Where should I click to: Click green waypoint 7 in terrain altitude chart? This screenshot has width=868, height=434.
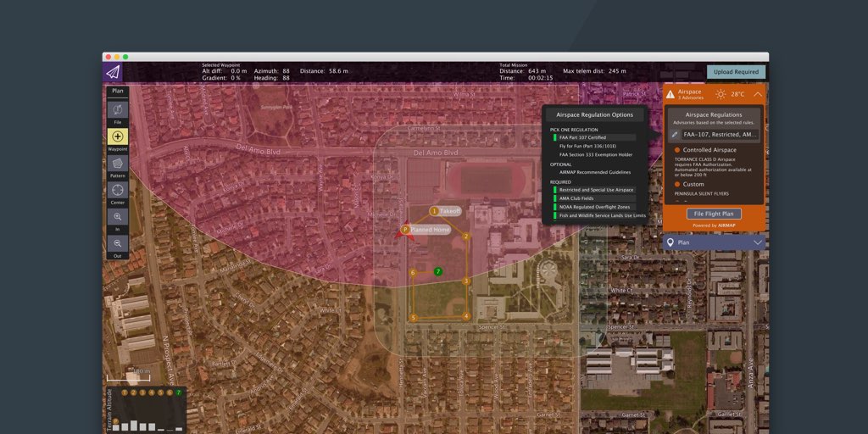[x=178, y=392]
